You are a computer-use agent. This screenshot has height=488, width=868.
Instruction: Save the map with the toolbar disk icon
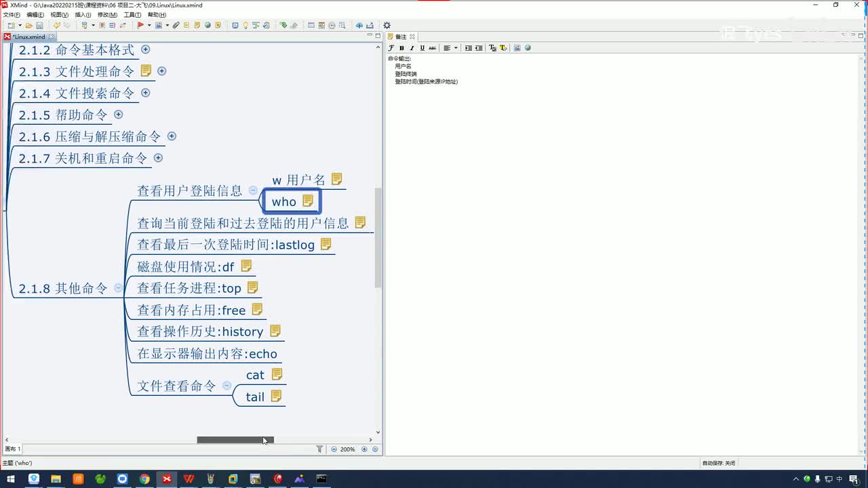point(39,26)
